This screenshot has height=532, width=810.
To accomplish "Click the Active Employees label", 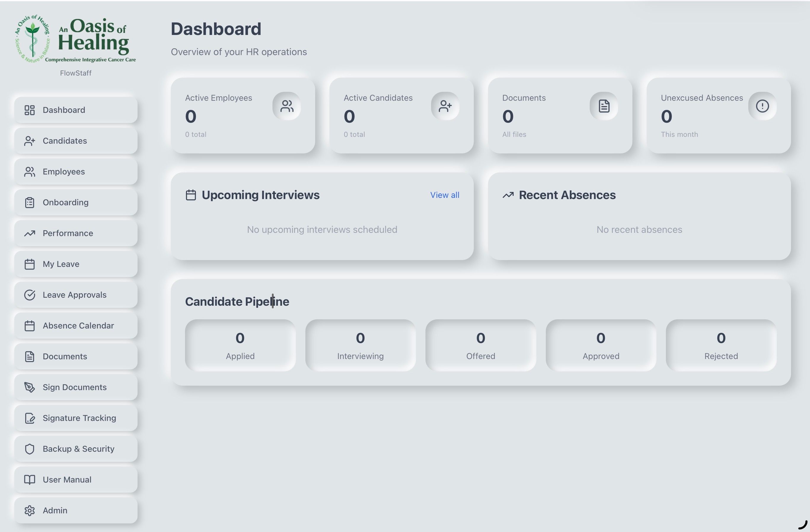I will 219,98.
